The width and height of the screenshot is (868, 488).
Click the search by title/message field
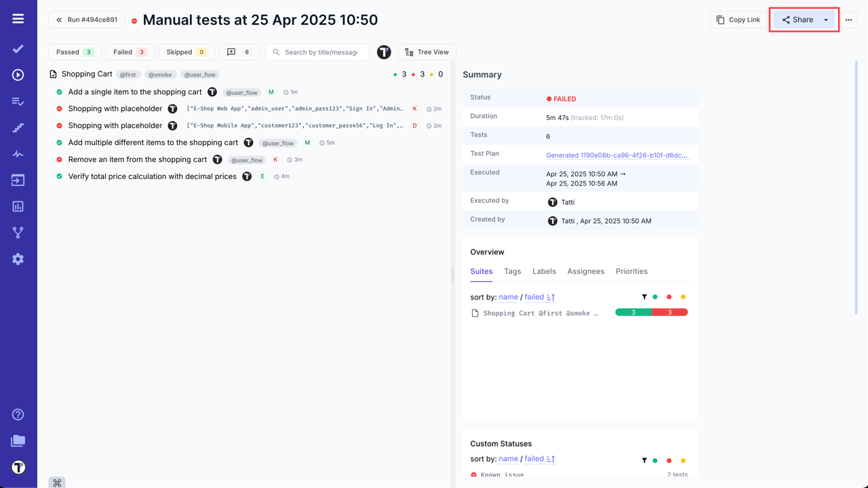click(x=317, y=52)
